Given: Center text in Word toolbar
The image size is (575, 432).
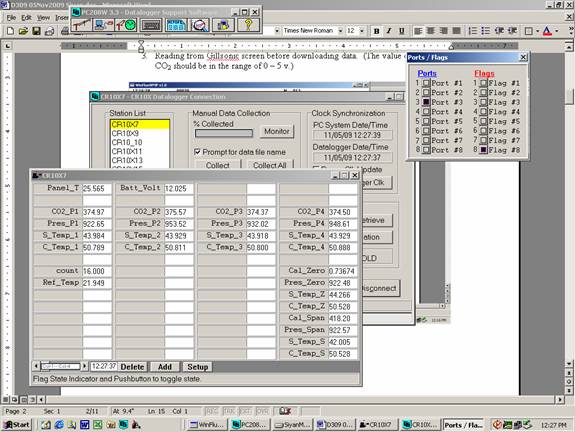Looking at the screenshot, I should (x=431, y=31).
